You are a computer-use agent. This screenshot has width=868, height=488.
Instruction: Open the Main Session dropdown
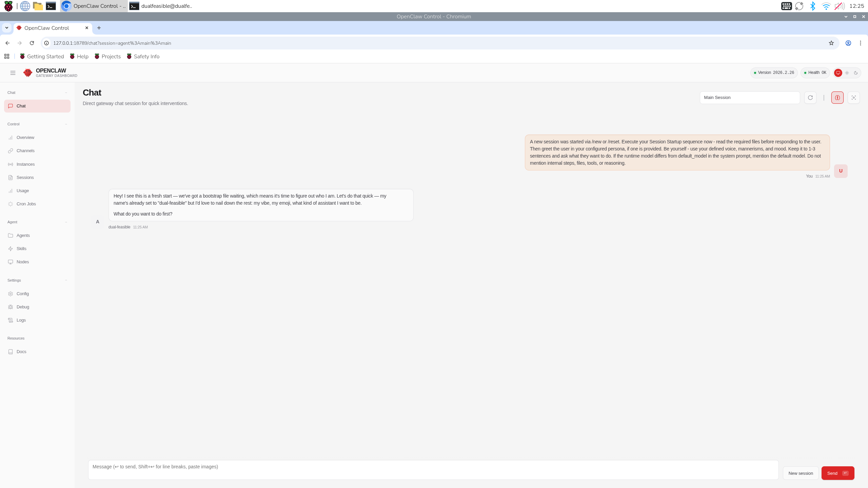pos(749,98)
